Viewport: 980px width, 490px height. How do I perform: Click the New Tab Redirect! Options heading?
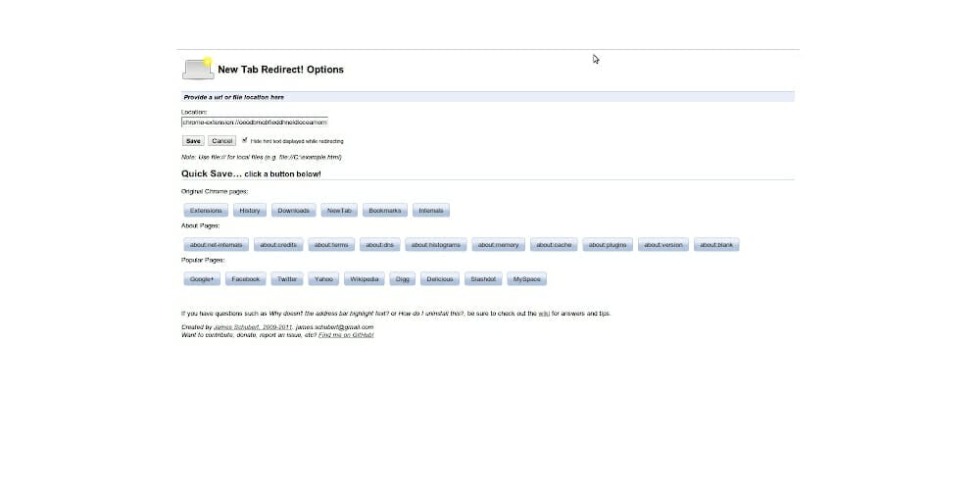(280, 70)
